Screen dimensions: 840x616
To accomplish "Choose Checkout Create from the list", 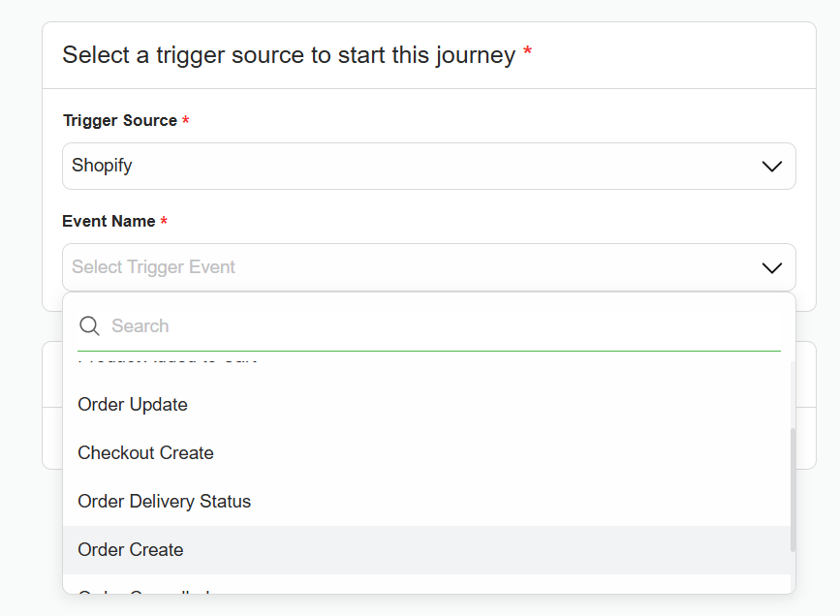I will (x=145, y=453).
